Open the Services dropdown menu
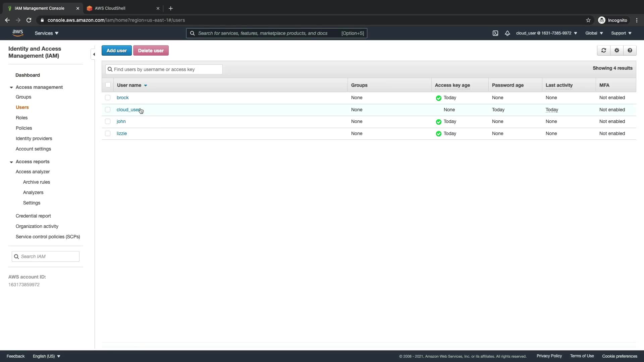Viewport: 644px width, 362px height. [47, 33]
